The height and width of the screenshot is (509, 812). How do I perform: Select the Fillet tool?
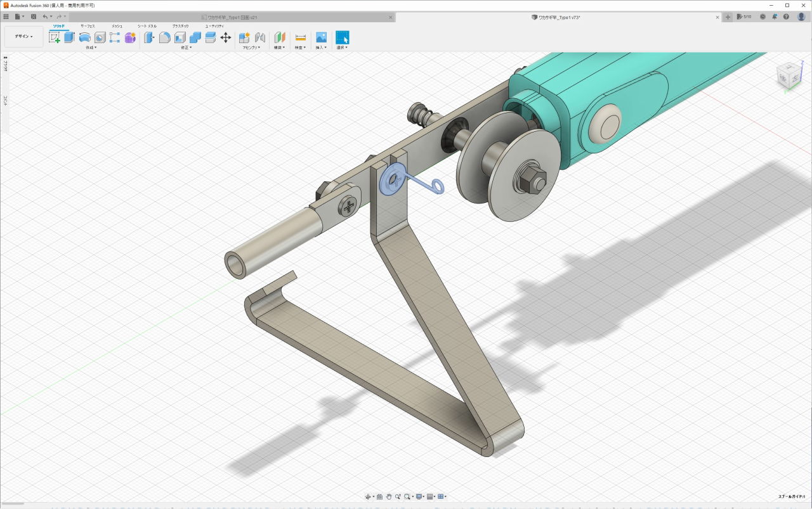164,37
